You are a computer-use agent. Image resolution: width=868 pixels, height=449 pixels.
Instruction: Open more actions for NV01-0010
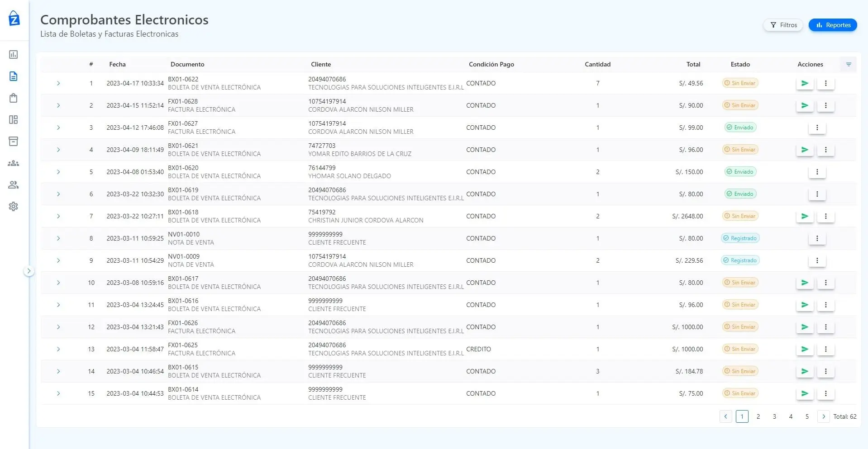(817, 238)
